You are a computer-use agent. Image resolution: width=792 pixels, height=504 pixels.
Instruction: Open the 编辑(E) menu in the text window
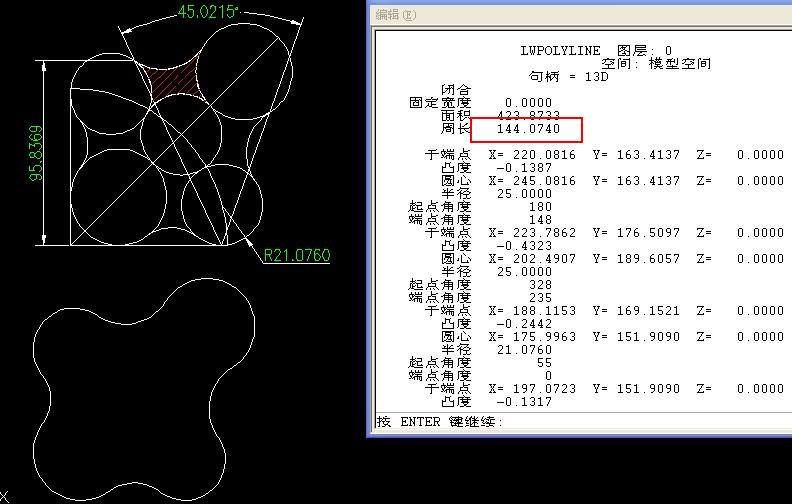point(395,15)
